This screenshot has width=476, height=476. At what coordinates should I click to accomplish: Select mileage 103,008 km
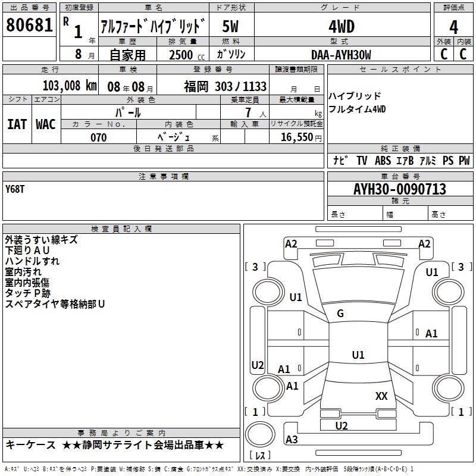point(70,86)
